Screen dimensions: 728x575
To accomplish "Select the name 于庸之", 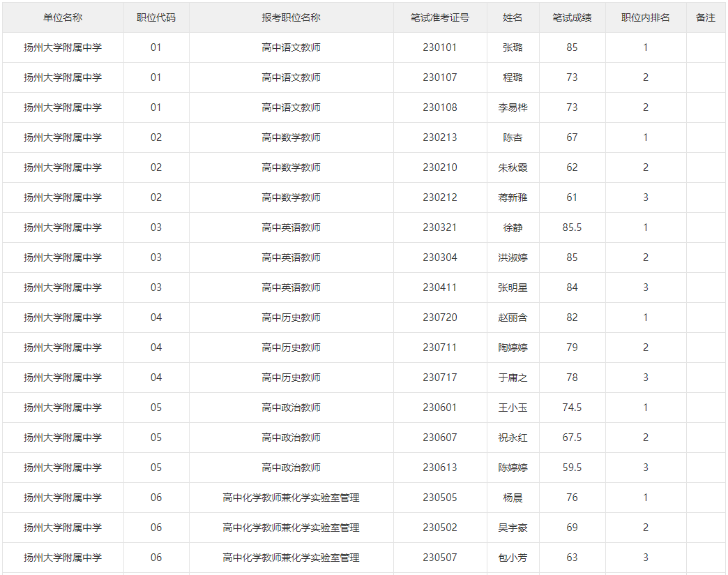I will [513, 378].
